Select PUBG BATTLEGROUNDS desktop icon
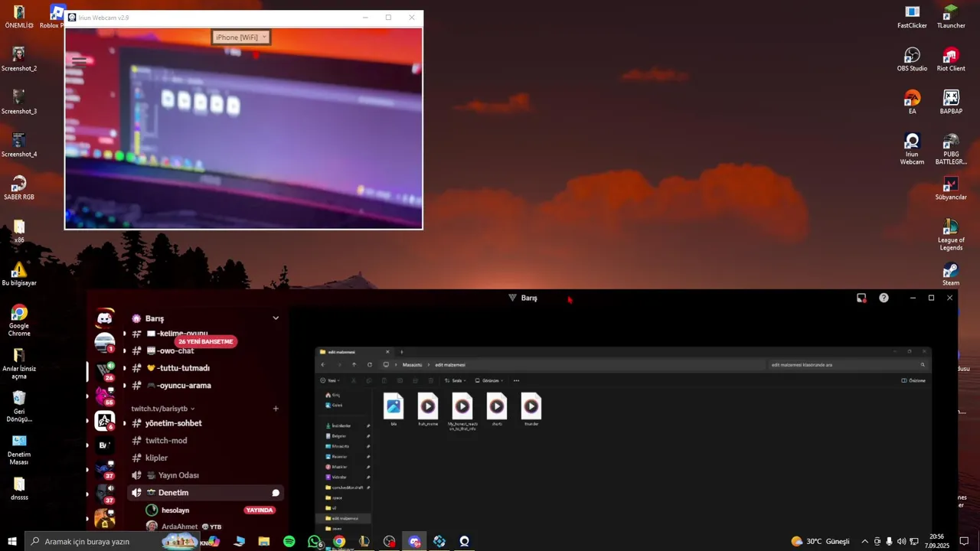980x551 pixels. pos(951,149)
